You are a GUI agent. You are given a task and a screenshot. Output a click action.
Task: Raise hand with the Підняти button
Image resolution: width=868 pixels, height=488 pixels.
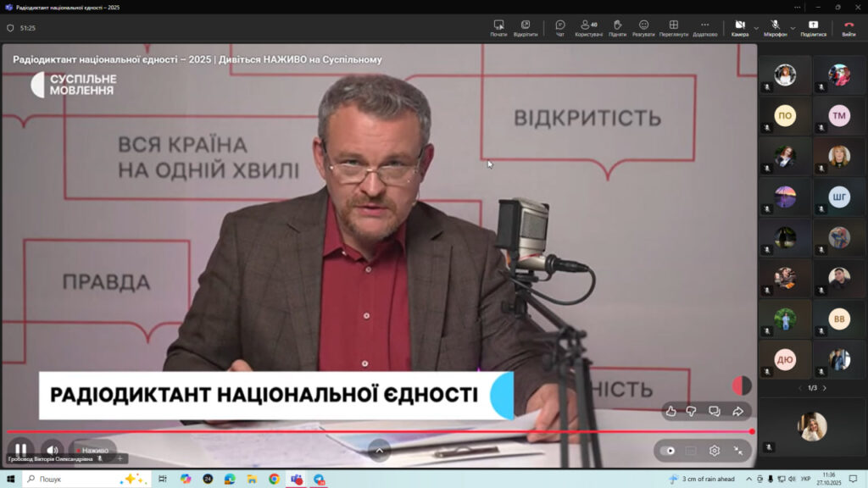tap(617, 28)
